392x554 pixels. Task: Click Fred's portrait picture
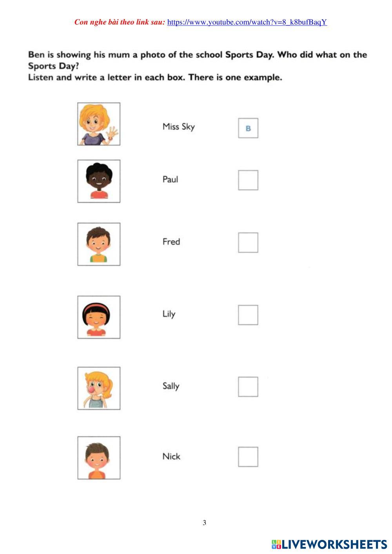pyautogui.click(x=99, y=244)
